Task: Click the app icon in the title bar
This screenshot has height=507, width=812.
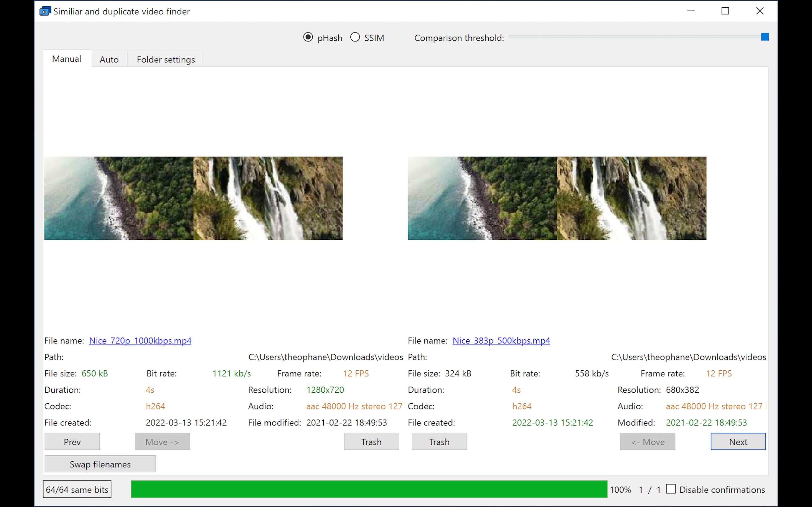Action: pos(45,11)
